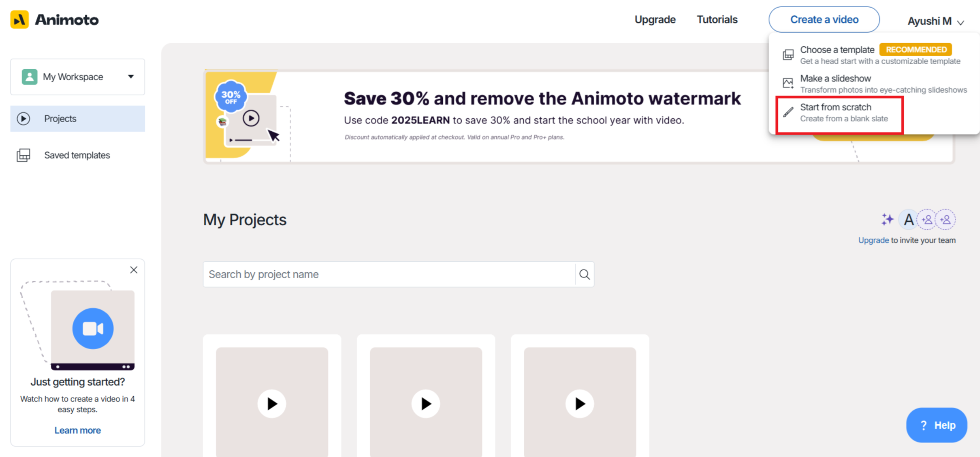Click the chevron beside Ayushi M
This screenshot has height=457, width=980.
(960, 22)
